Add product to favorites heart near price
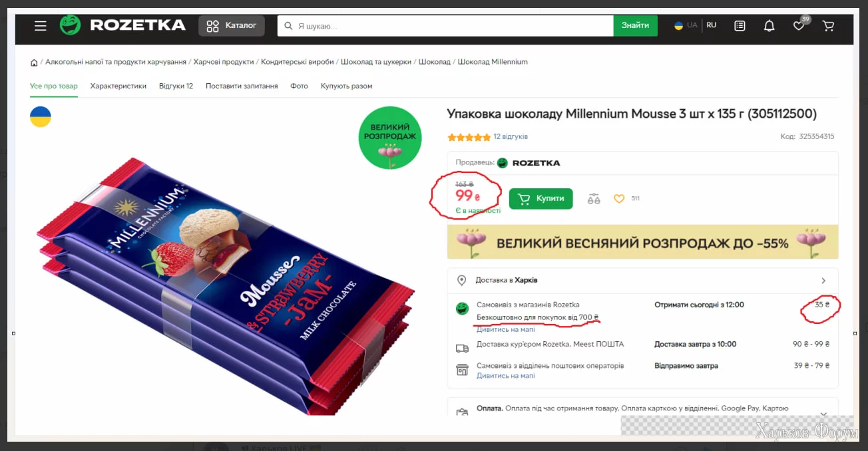The height and width of the screenshot is (451, 868). (619, 198)
